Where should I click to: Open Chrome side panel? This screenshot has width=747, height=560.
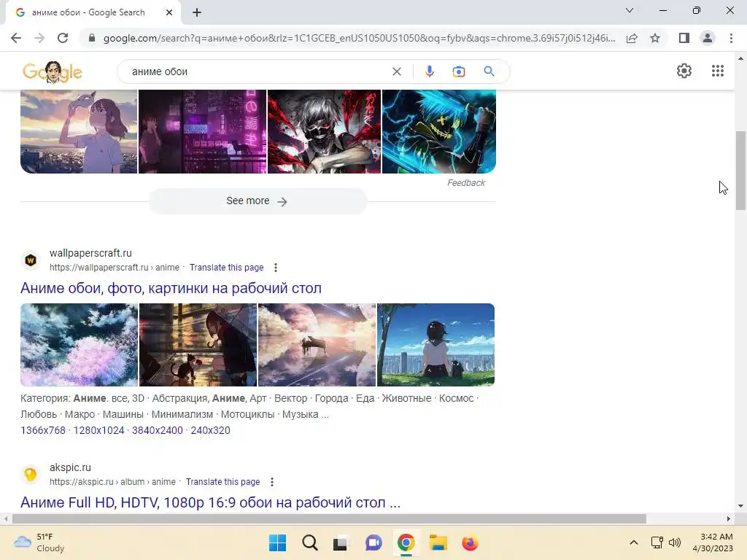[x=684, y=38]
